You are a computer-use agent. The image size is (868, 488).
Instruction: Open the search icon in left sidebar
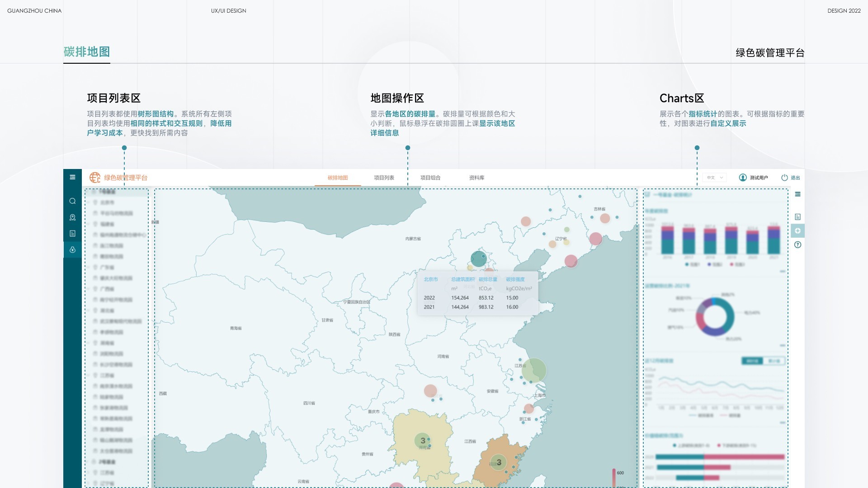coord(72,201)
